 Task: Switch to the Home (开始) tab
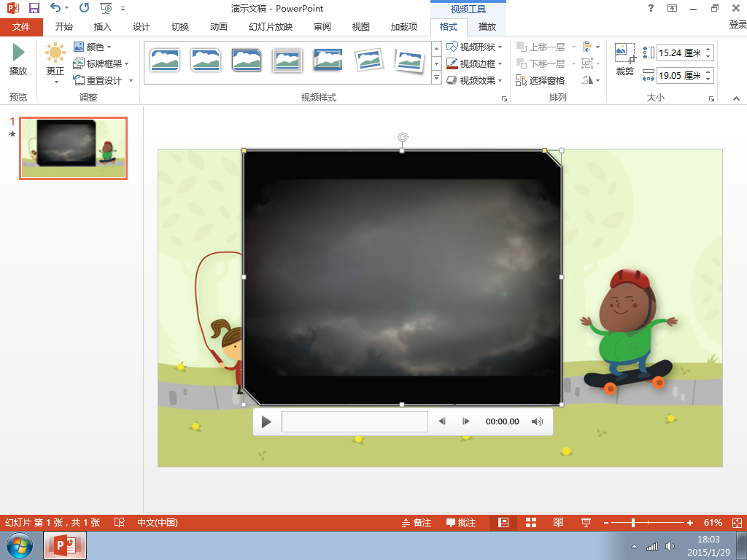pos(64,27)
